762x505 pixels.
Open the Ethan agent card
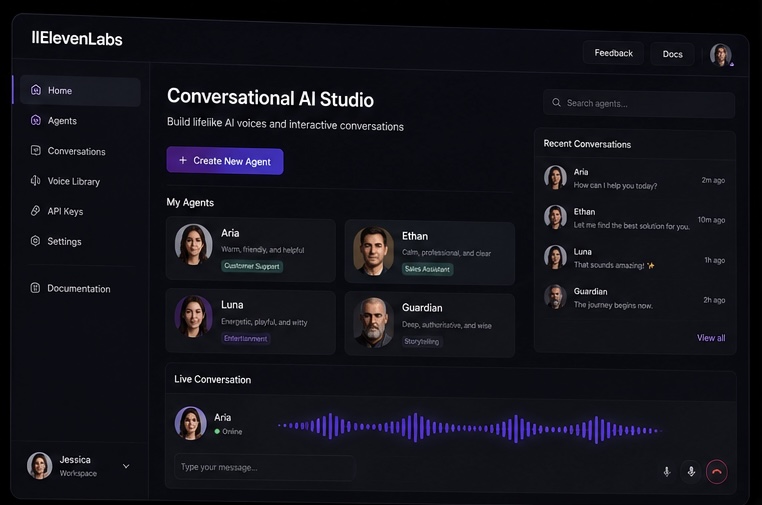430,253
